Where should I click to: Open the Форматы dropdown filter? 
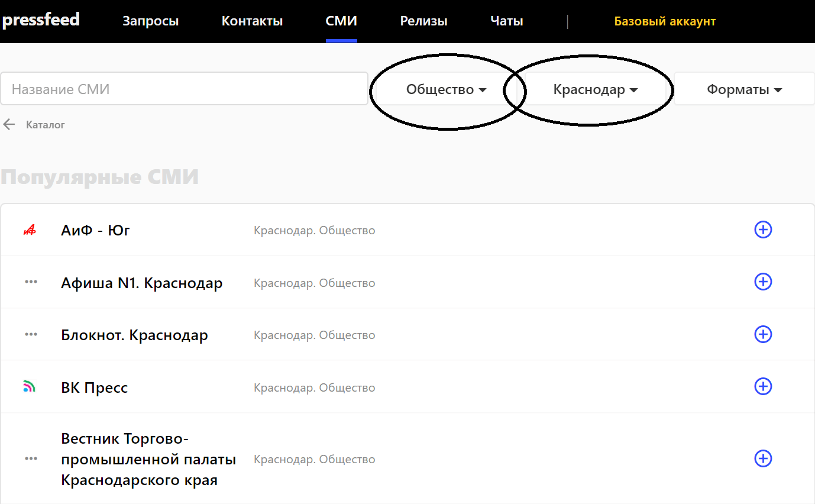(744, 89)
